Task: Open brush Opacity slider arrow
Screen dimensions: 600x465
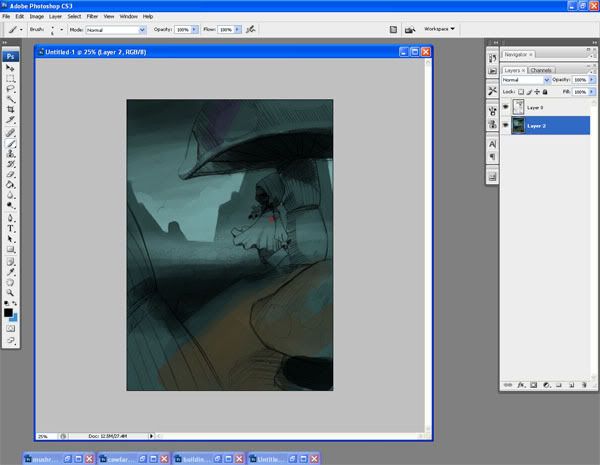Action: pos(194,29)
